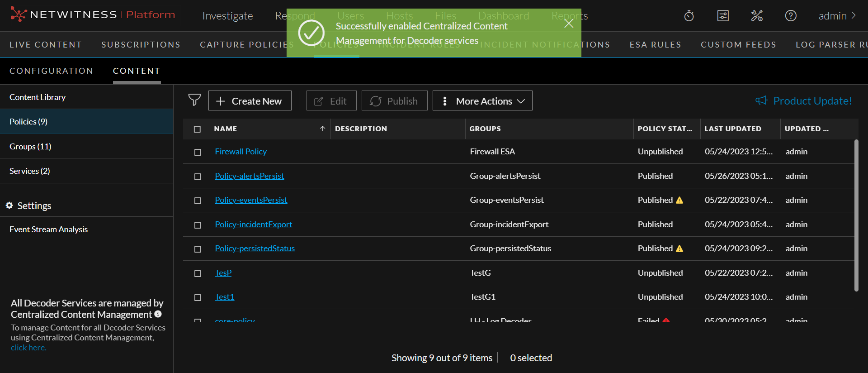The height and width of the screenshot is (373, 868).
Task: Follow the 'click here' link
Action: 28,348
